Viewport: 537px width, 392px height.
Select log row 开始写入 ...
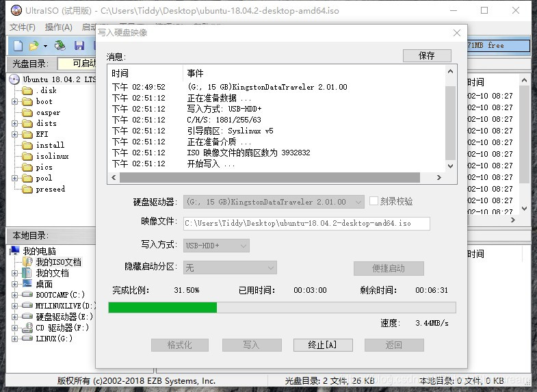coord(211,164)
